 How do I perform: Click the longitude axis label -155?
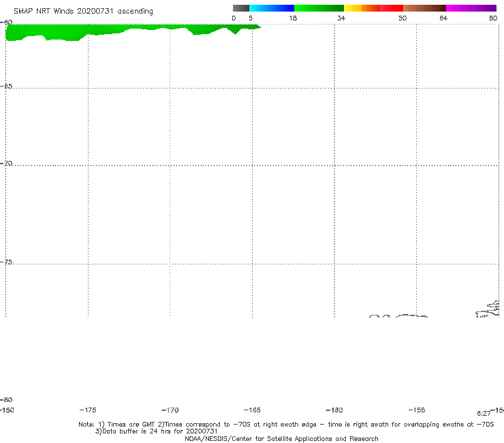point(417,410)
